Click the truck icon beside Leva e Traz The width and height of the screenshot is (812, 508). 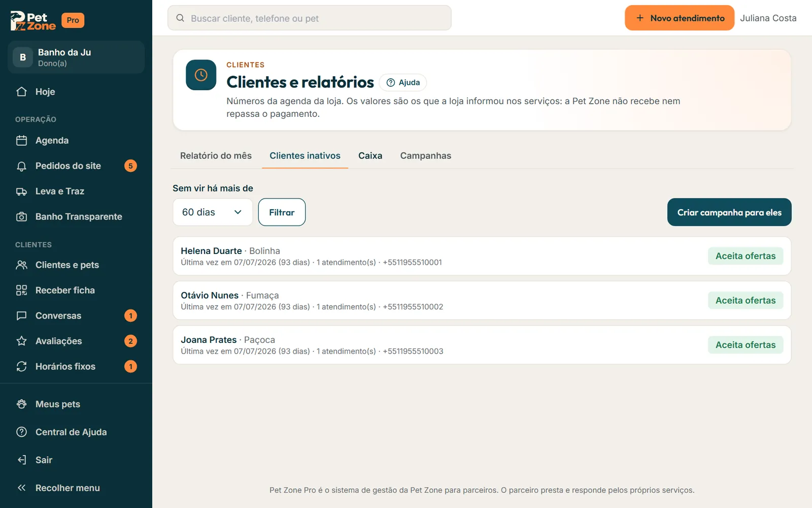(21, 191)
